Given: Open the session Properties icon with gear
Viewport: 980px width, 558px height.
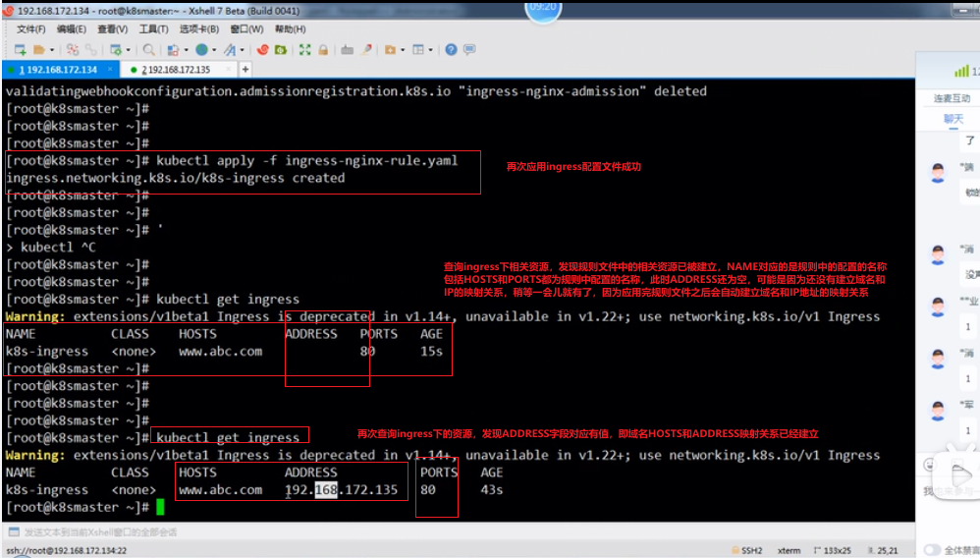Looking at the screenshot, I should (116, 49).
